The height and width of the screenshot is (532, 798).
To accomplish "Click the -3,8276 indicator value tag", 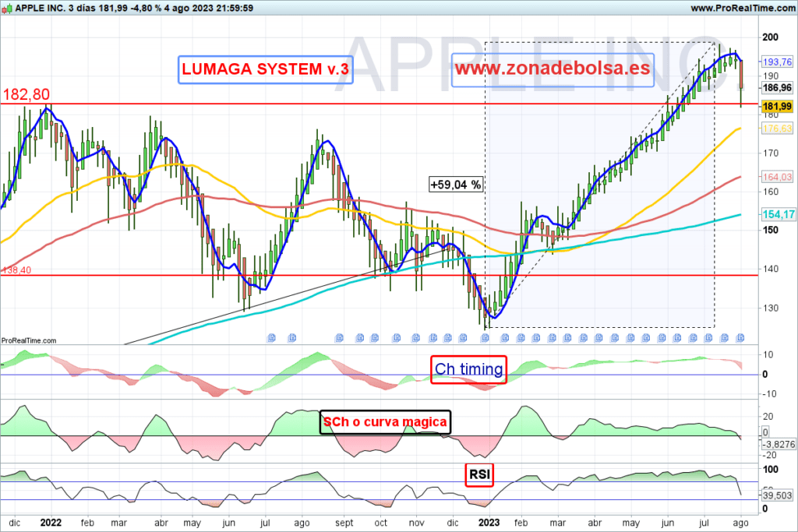I will tap(779, 445).
